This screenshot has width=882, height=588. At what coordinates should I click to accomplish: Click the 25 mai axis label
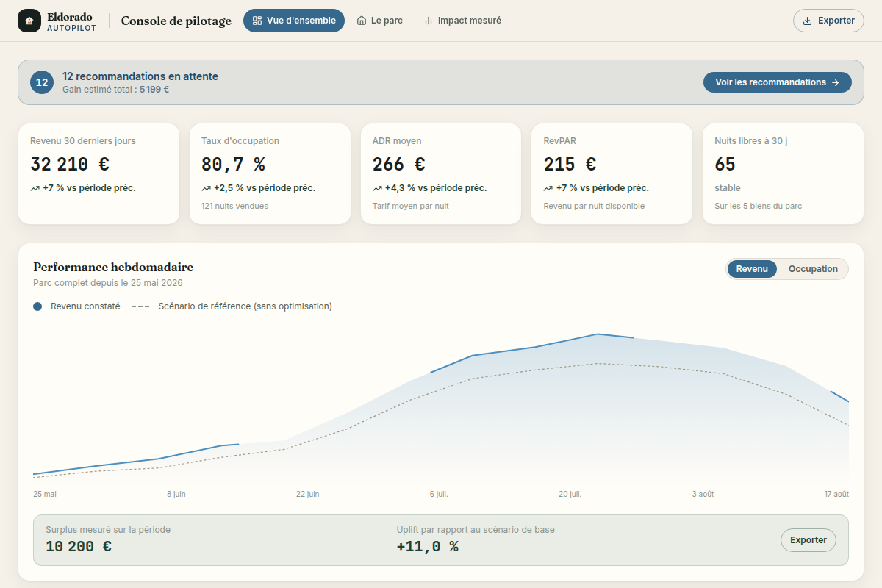tap(45, 495)
